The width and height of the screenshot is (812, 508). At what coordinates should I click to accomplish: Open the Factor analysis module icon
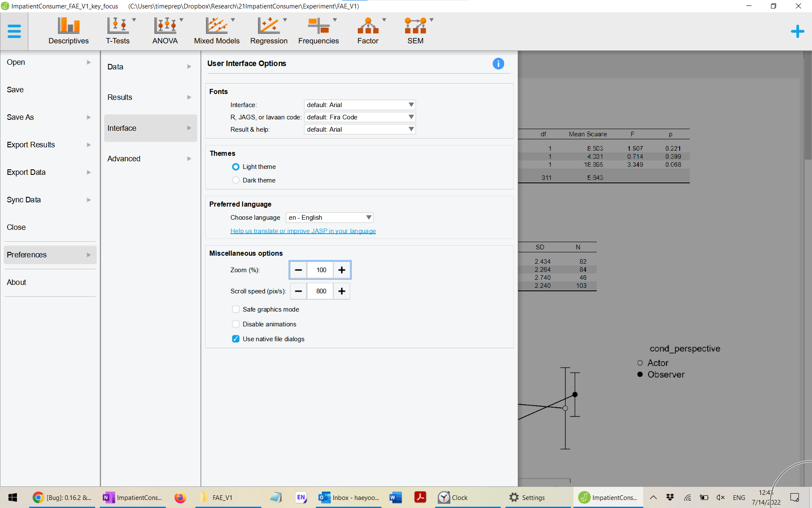tap(368, 31)
